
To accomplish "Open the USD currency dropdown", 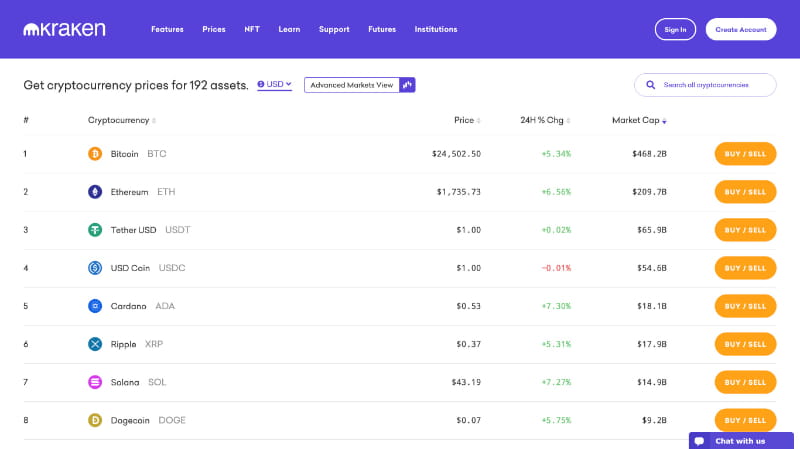I will [x=274, y=85].
